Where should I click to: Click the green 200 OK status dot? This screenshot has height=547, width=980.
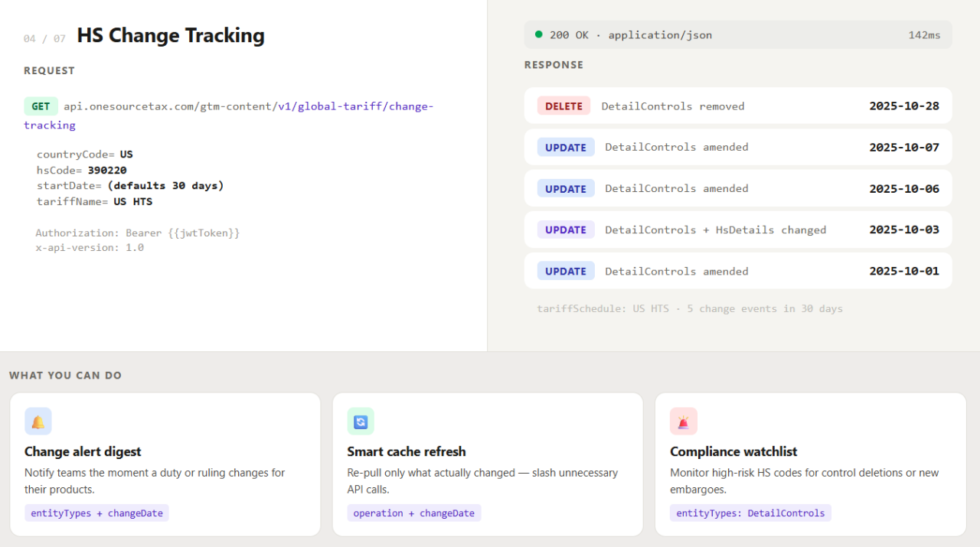point(539,34)
